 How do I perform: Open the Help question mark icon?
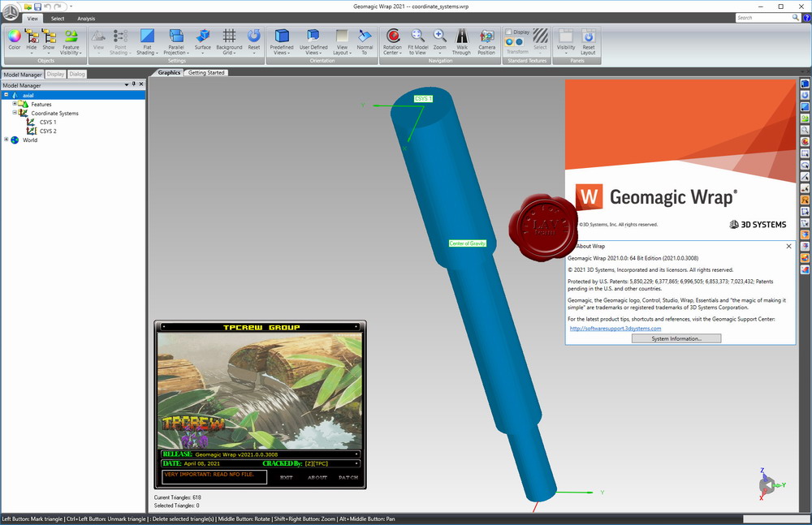806,18
